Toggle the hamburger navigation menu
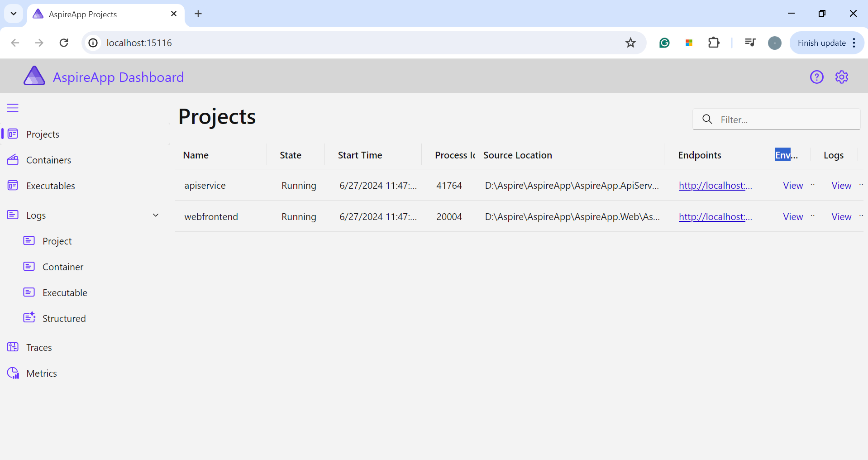 click(13, 108)
